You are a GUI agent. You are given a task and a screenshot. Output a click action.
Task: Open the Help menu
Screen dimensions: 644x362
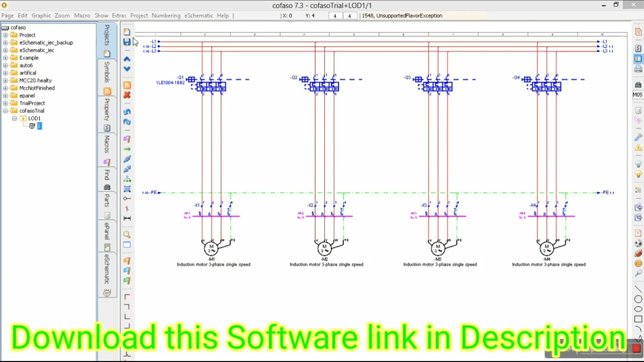223,16
